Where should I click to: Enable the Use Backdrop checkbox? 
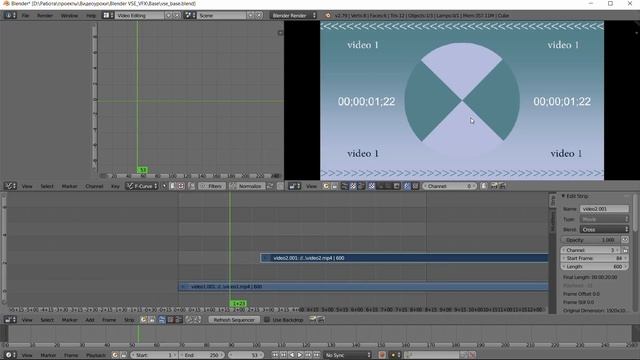click(267, 320)
